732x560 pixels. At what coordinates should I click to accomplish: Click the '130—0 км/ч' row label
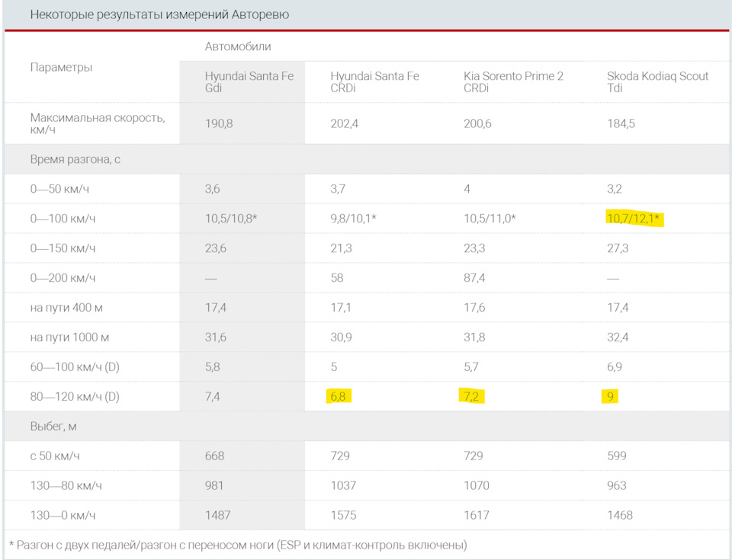coord(63,516)
